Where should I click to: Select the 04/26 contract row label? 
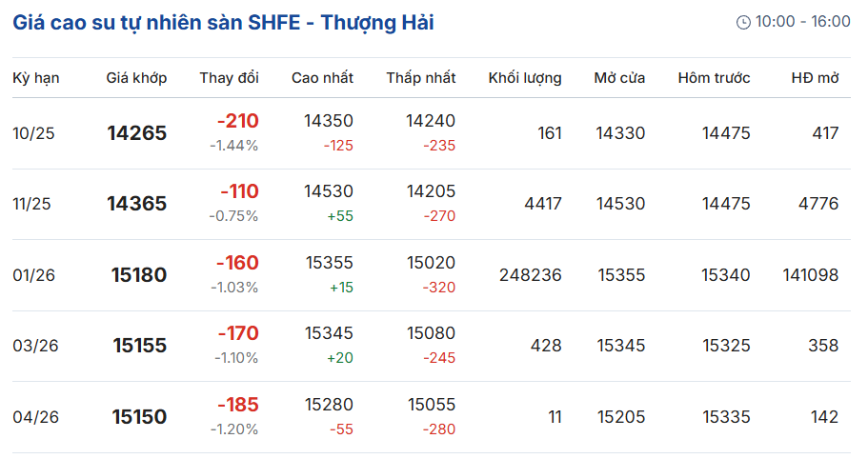click(x=35, y=417)
